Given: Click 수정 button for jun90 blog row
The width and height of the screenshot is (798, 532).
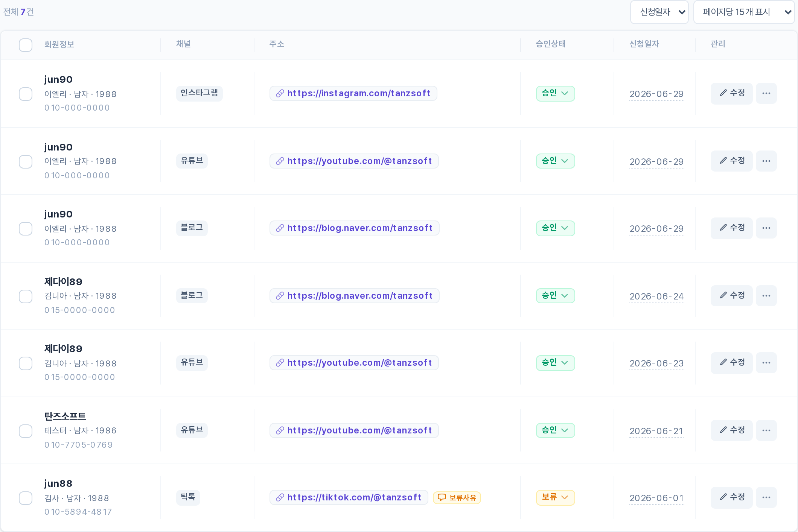Looking at the screenshot, I should pyautogui.click(x=731, y=228).
